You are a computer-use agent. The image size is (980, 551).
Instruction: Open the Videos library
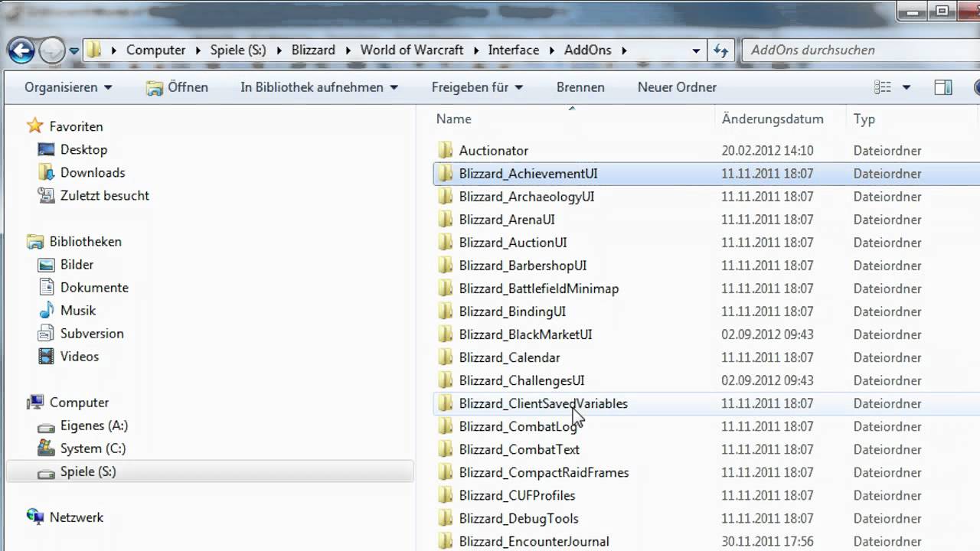pos(80,357)
